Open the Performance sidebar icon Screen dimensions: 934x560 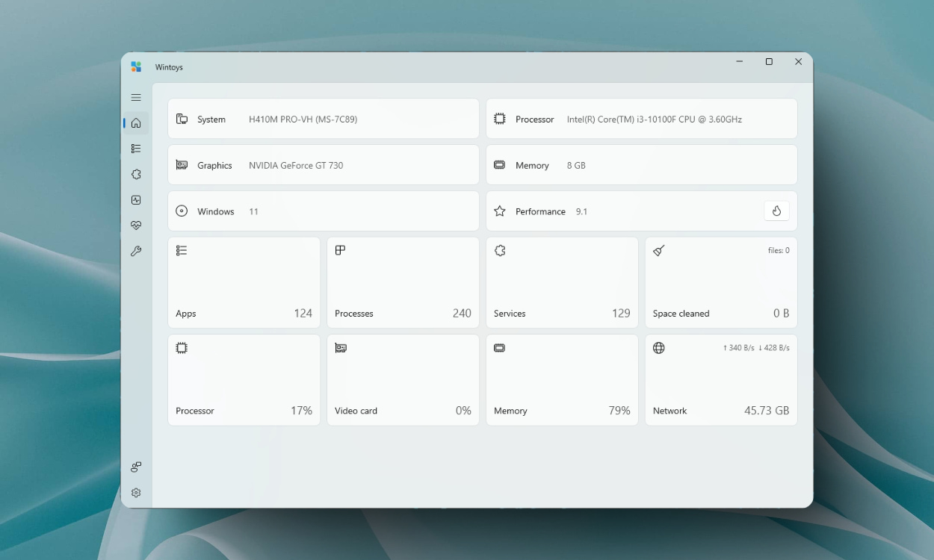pos(136,200)
